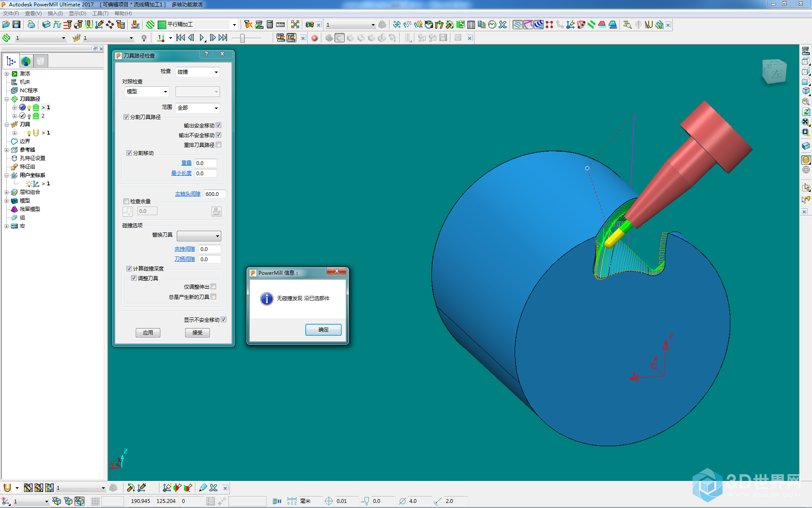Select the globe browser tab icon
812x508 pixels.
(x=26, y=61)
